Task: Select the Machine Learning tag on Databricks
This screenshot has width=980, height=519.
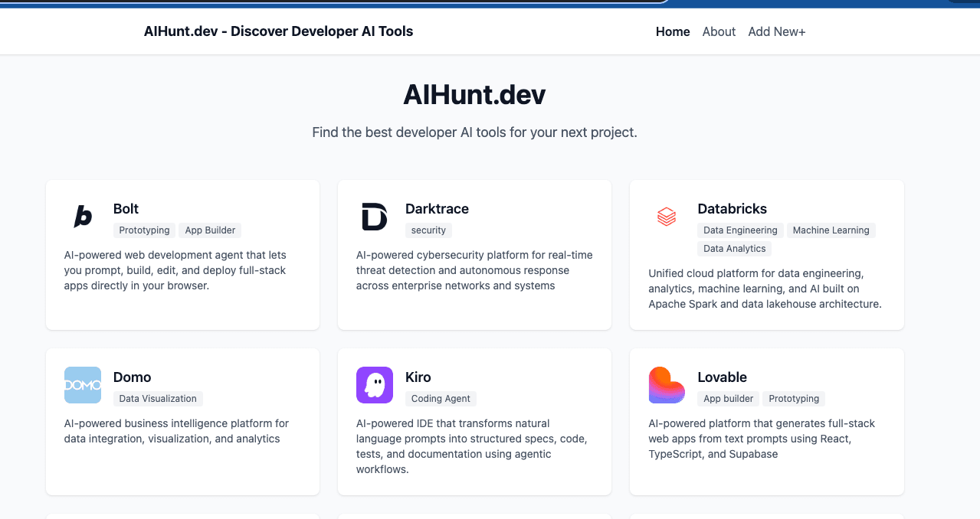Action: pos(831,230)
